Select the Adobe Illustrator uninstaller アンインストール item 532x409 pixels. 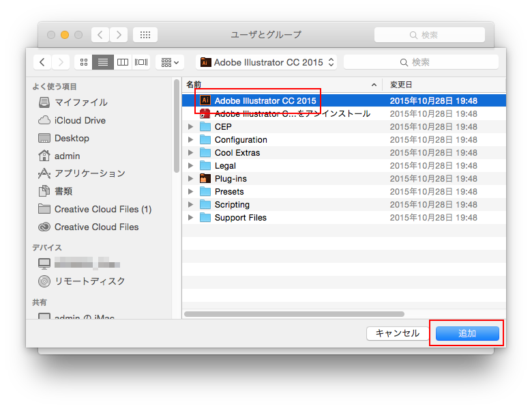(x=344, y=113)
